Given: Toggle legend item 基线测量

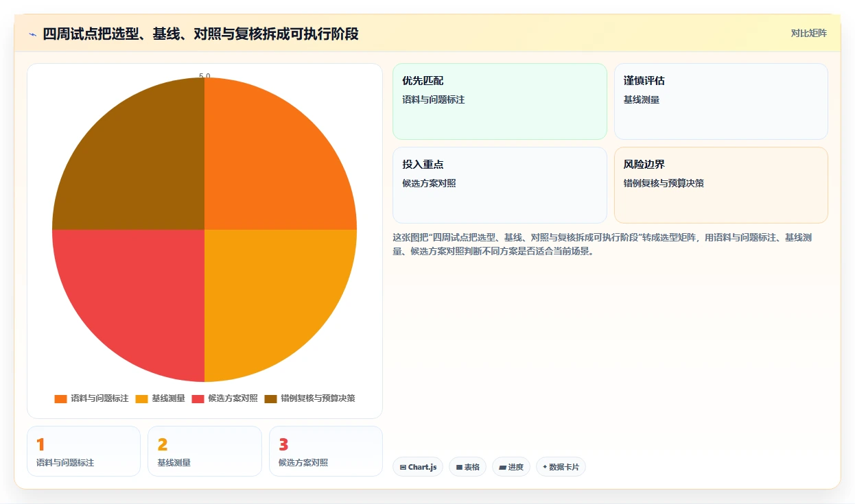Looking at the screenshot, I should (x=160, y=398).
